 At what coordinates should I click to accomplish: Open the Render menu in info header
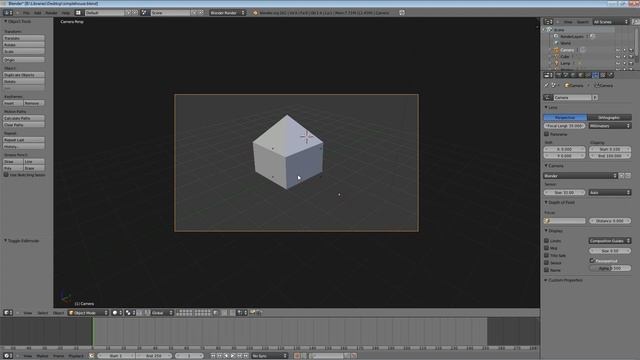[x=51, y=13]
